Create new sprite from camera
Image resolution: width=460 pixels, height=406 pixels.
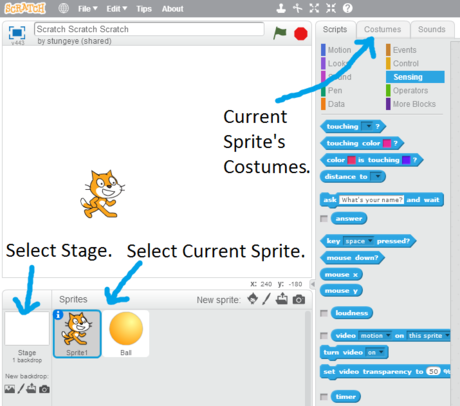click(x=299, y=299)
